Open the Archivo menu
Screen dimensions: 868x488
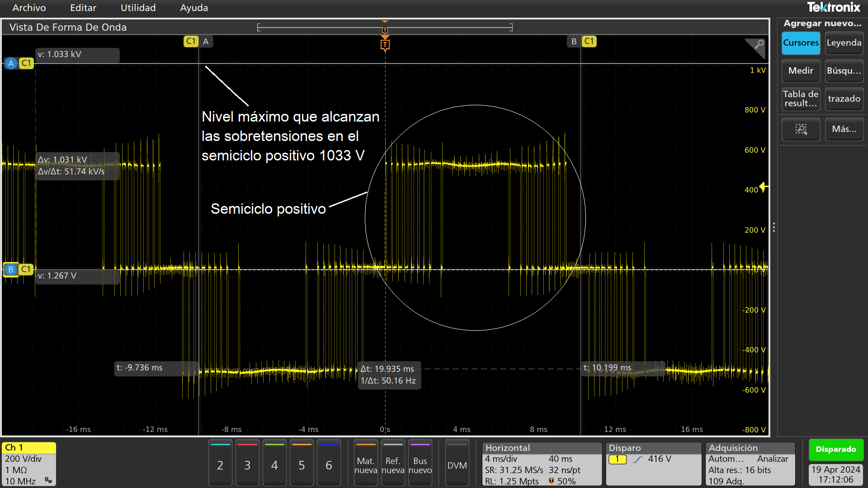(x=29, y=8)
